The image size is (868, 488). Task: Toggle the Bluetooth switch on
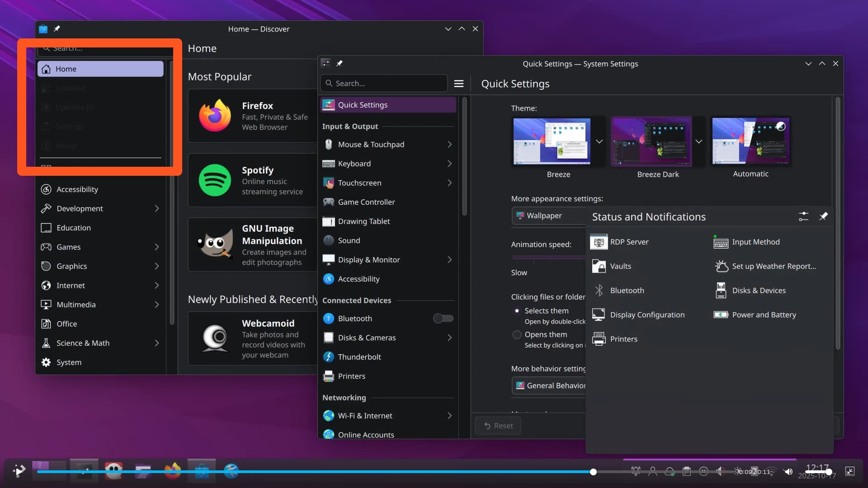443,319
